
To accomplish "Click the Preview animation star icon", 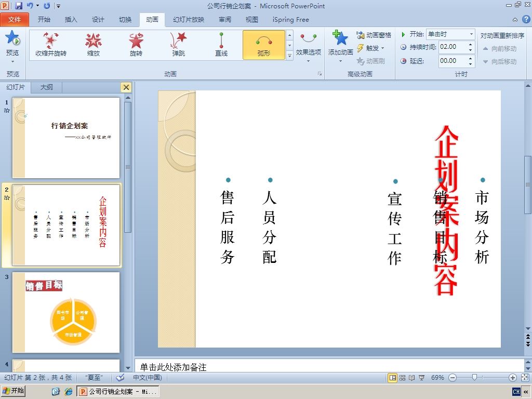I will pyautogui.click(x=12, y=38).
